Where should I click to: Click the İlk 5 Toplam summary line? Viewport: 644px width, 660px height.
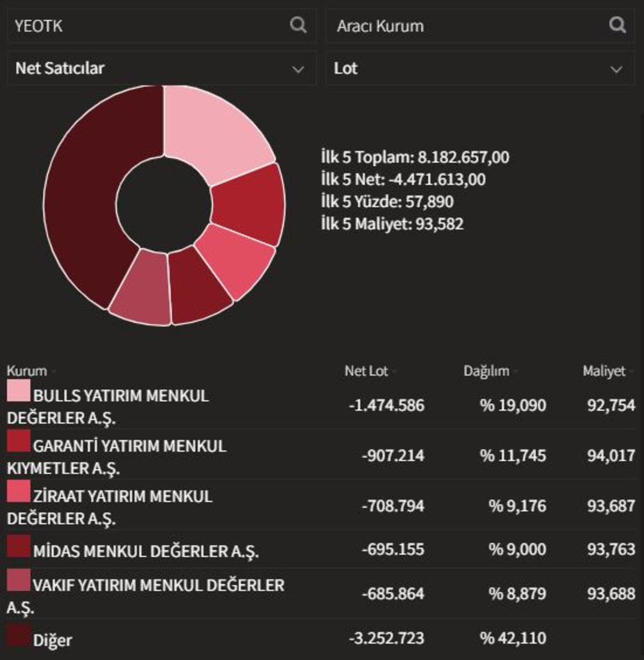tap(415, 157)
